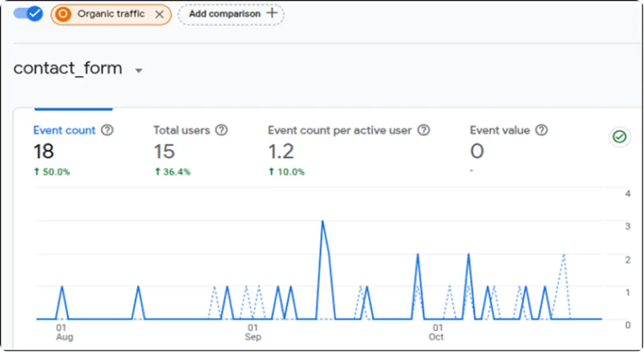The width and height of the screenshot is (644, 352).
Task: Expand the contact_form event dropdown arrow
Action: [x=139, y=71]
